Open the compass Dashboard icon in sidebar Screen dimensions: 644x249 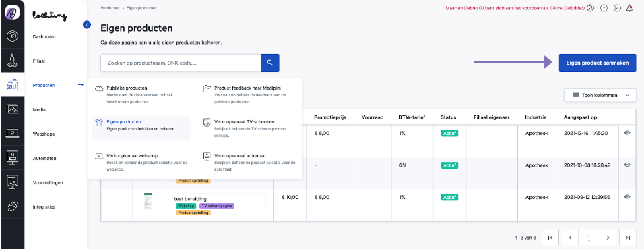[x=12, y=36]
